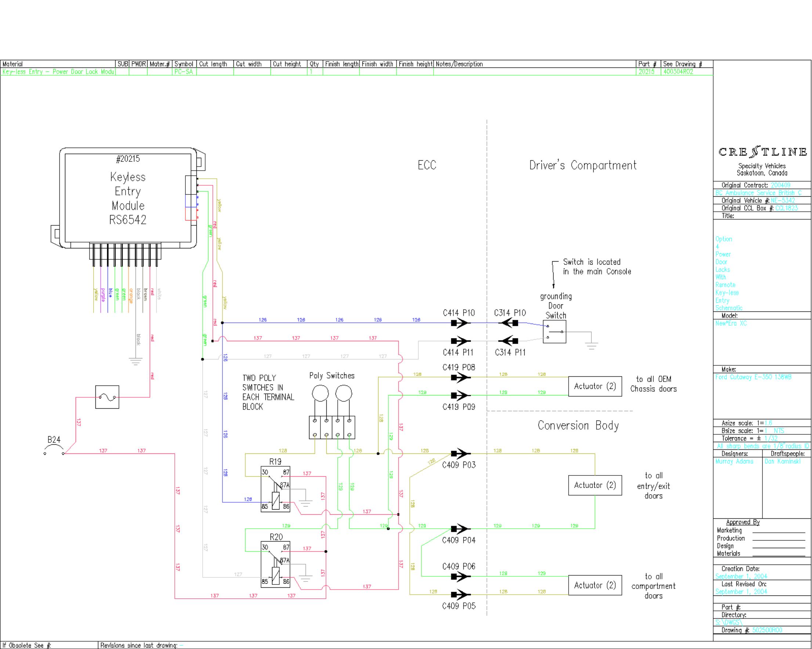Click the ground symbol beside the door switch

click(591, 346)
